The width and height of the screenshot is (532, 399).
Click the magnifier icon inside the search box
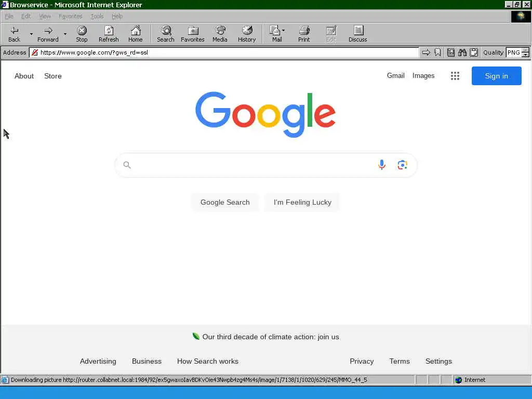pyautogui.click(x=127, y=165)
